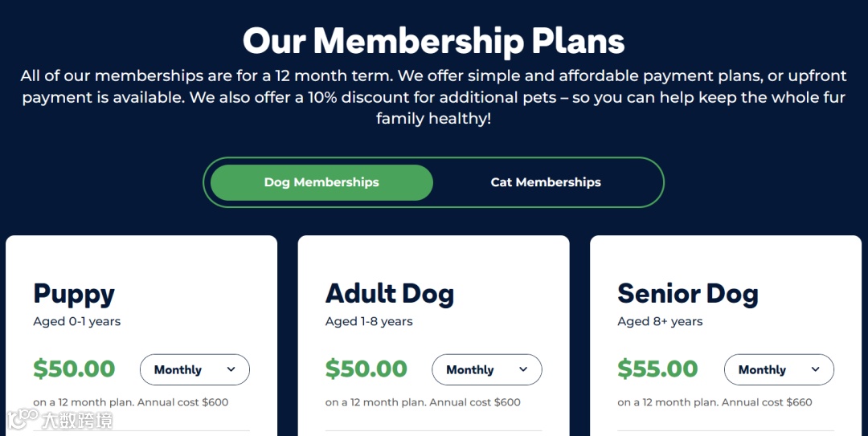Switch to the Dog Memberships tab
This screenshot has height=436, width=868.
coord(321,182)
